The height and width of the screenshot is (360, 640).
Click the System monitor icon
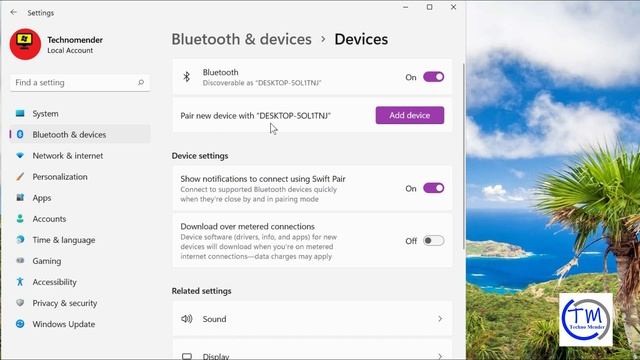20,113
